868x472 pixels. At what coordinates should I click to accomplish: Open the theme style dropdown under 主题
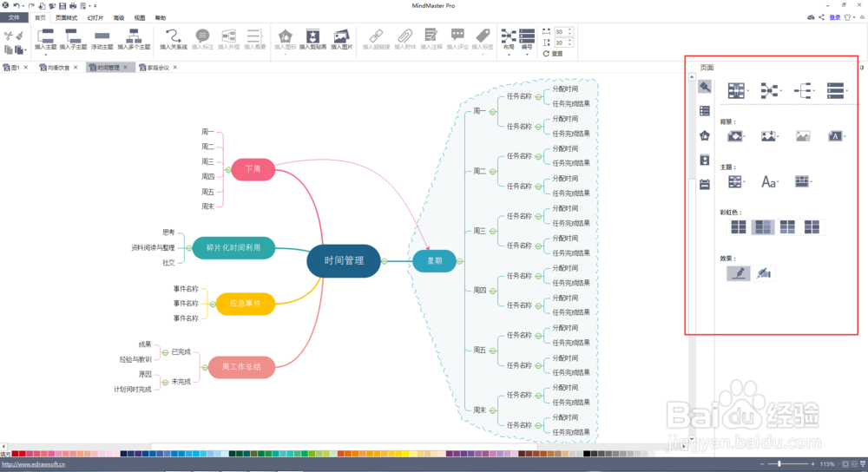pyautogui.click(x=736, y=181)
